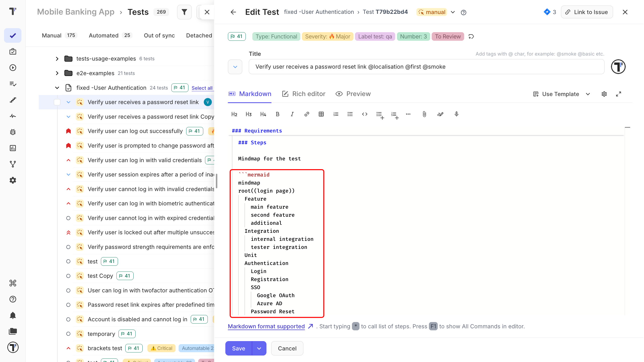Open the manual test type dropdown arrow
Image resolution: width=644 pixels, height=362 pixels.
pos(453,12)
